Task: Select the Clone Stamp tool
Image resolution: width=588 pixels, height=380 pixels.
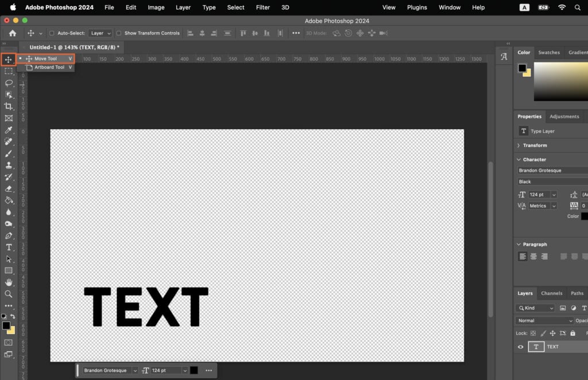Action: tap(9, 165)
